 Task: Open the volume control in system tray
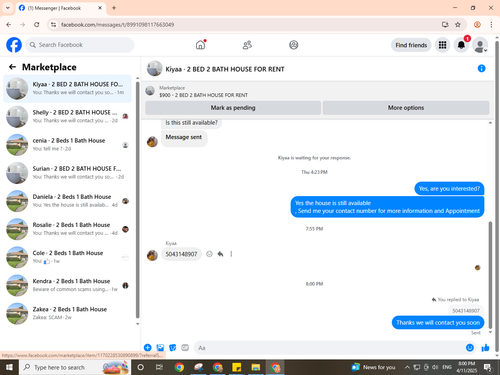point(435,367)
